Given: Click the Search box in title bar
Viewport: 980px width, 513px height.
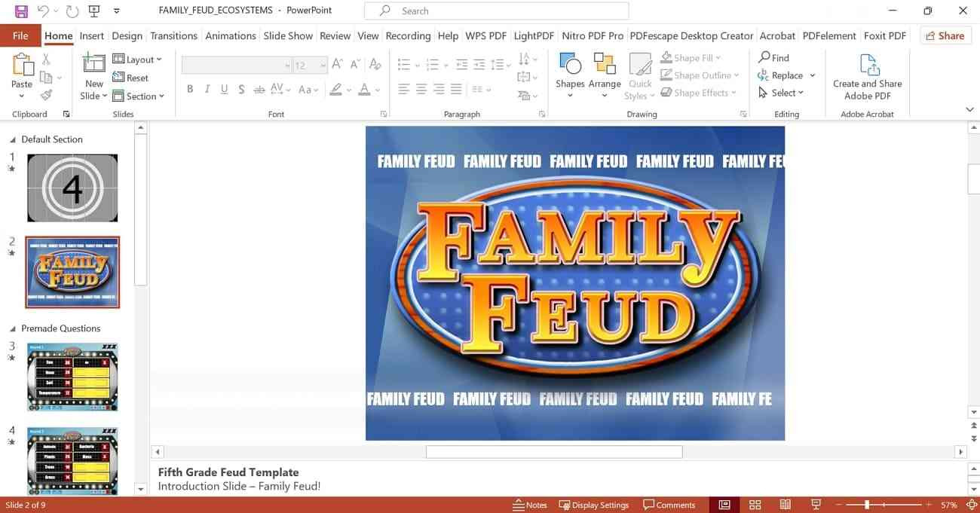Looking at the screenshot, I should 496,11.
